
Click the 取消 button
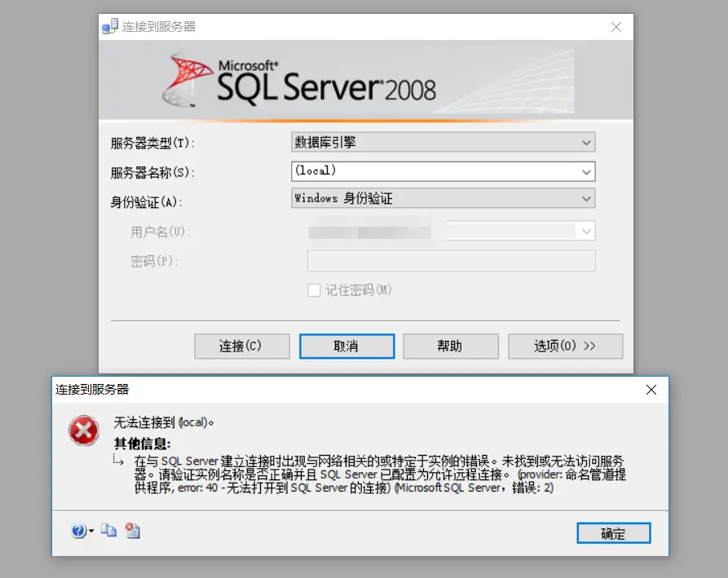click(x=346, y=346)
